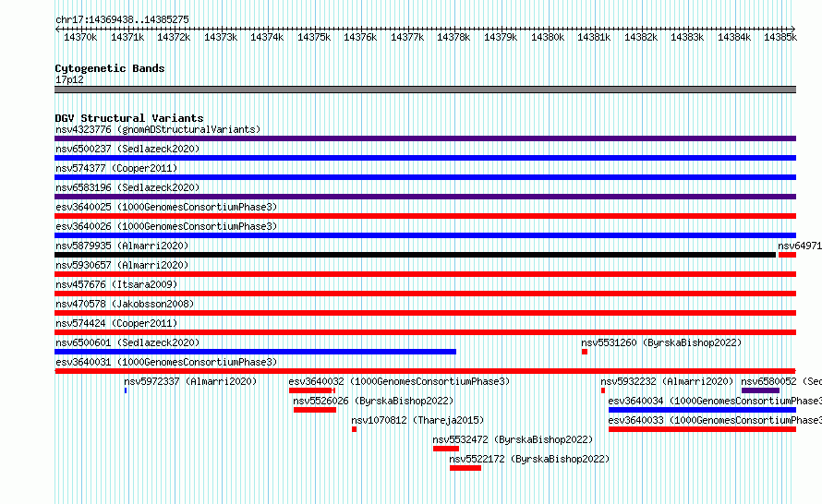The image size is (822, 504).
Task: Open nsv5932232 (Almarri2020) label
Action: click(x=667, y=381)
